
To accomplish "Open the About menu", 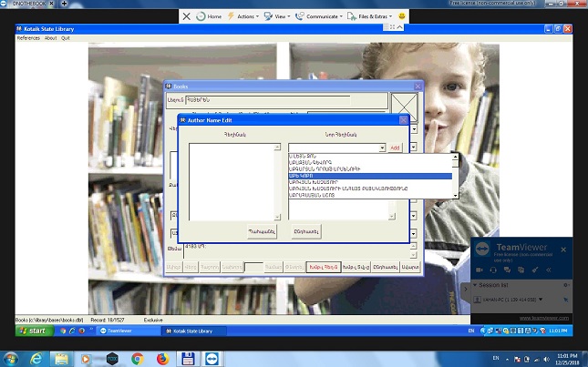I will click(x=50, y=38).
